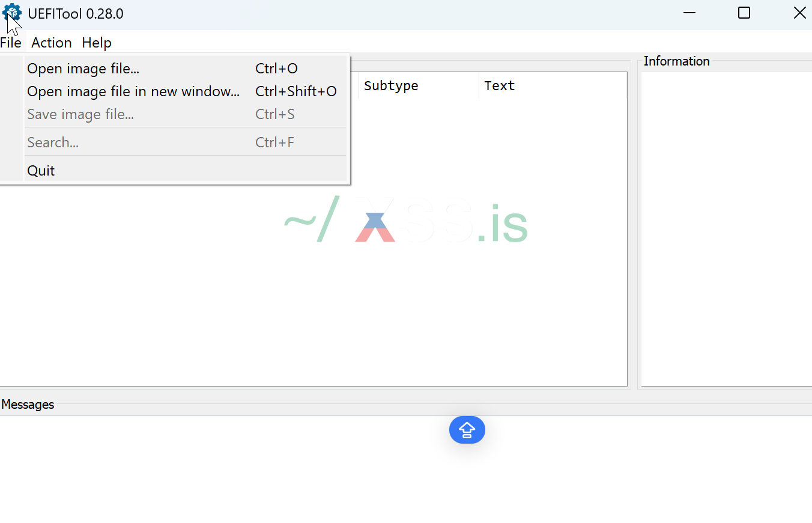Click the UEFITool app icon in title bar
This screenshot has width=812, height=523.
coord(12,13)
